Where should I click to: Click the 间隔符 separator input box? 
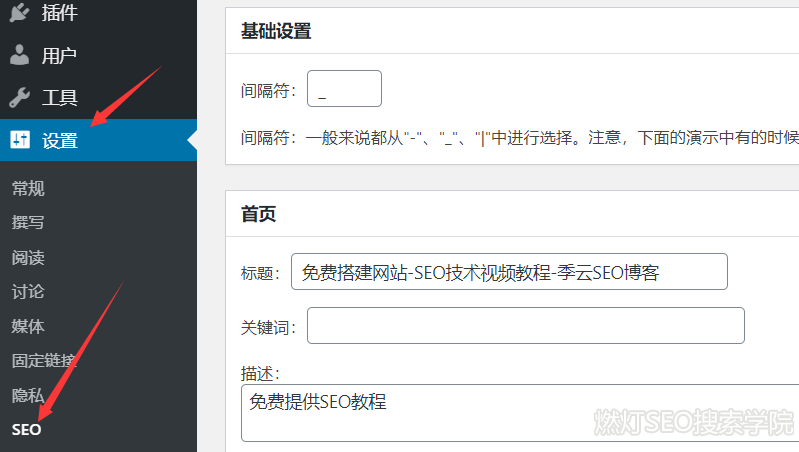point(344,89)
